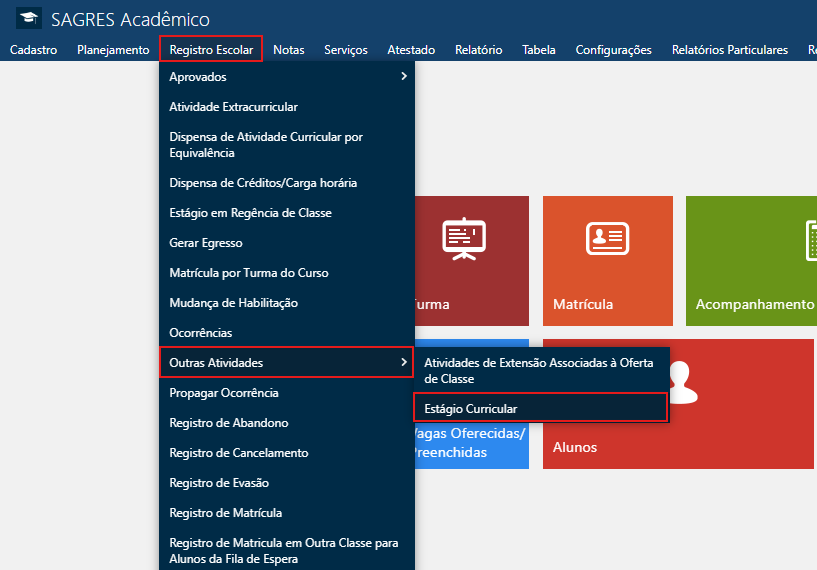Select the Outras Atividades entry
The width and height of the screenshot is (817, 570).
tap(287, 362)
